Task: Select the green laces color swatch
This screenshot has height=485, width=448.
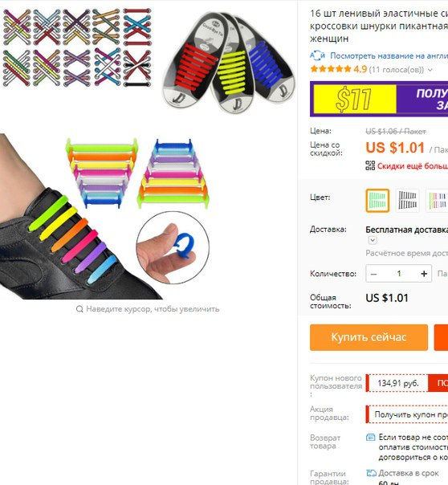Action: click(377, 201)
